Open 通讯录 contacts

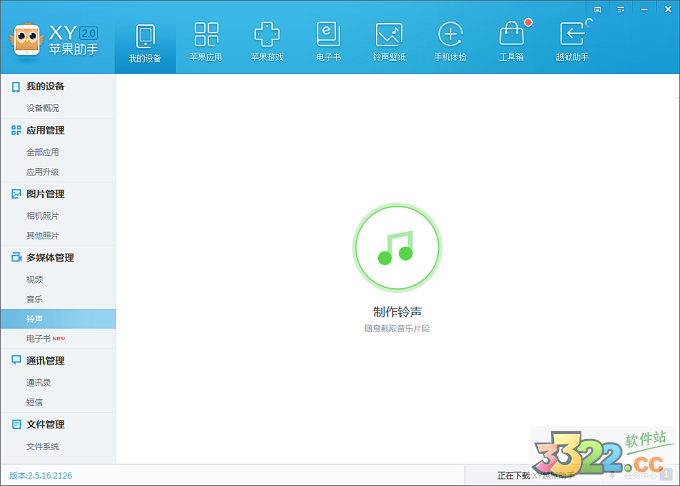[x=38, y=383]
